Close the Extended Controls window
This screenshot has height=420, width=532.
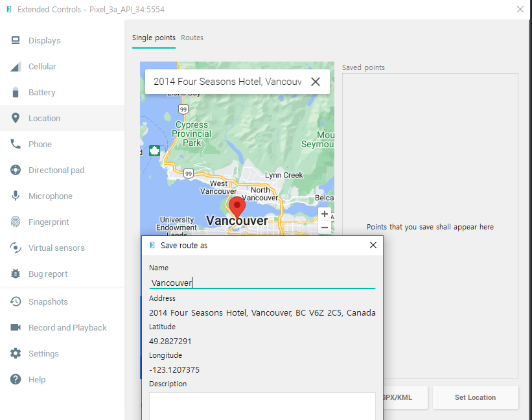520,9
